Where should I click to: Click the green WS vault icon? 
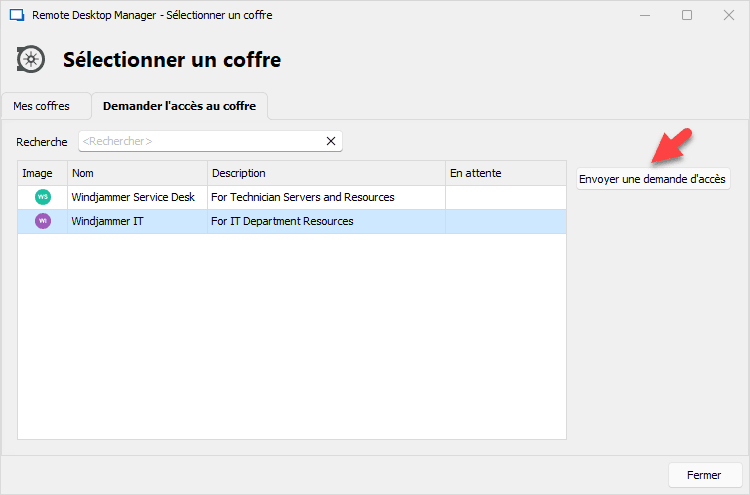(x=42, y=197)
